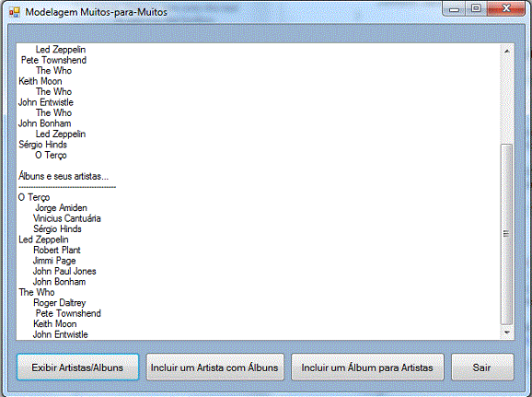Screen dimensions: 532x397
Task: Click the Exibir Artistas/Albuns button
Action: (x=77, y=368)
